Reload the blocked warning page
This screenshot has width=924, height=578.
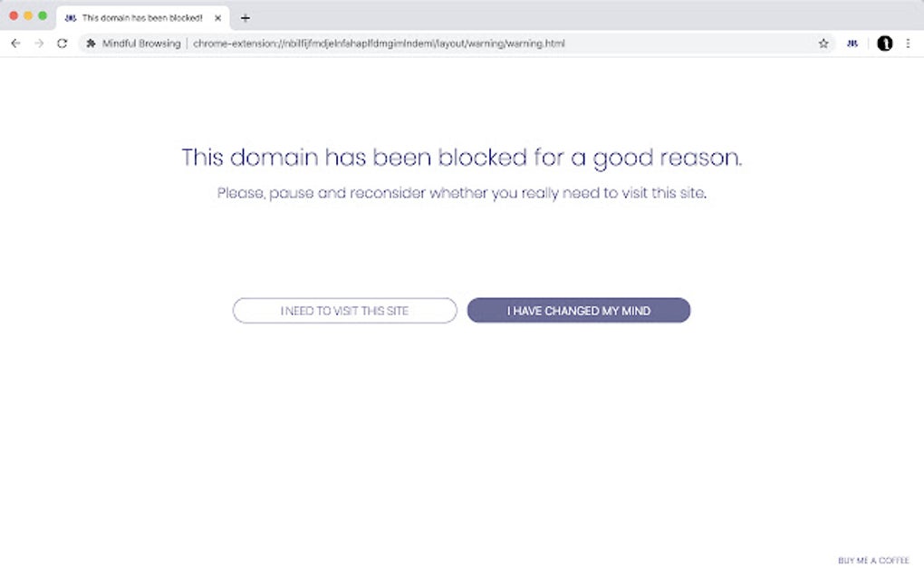[62, 43]
